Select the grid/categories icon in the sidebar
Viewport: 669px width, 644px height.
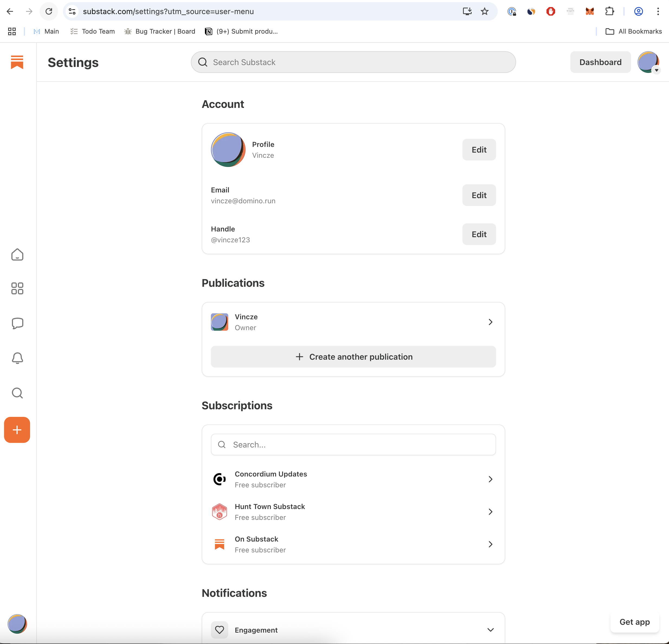[17, 289]
